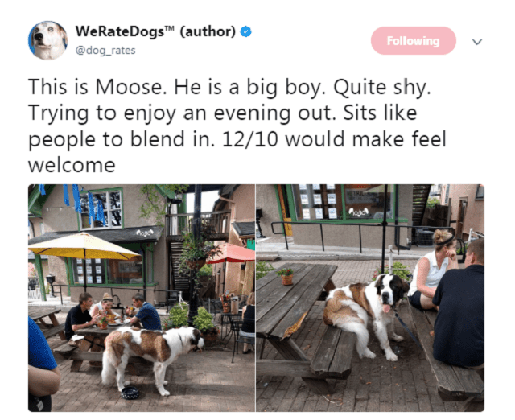Click the red umbrella in left photo
Screen dimensions: 515x420
click(x=233, y=254)
